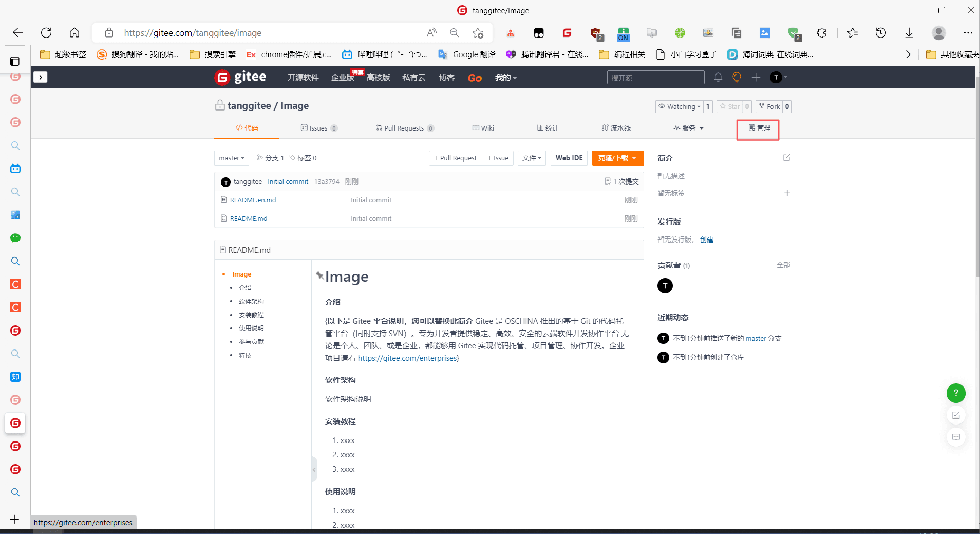Click the gitee logo
The height and width of the screenshot is (534, 980).
[x=240, y=77]
